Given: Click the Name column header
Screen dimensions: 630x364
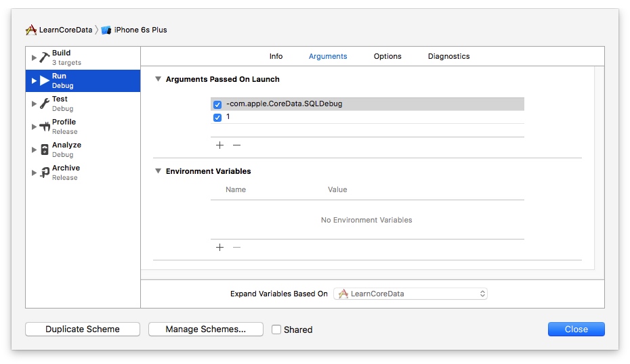Looking at the screenshot, I should tap(236, 189).
